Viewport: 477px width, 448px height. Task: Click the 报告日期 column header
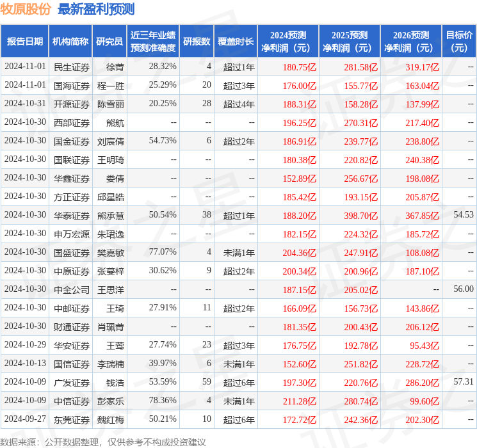tap(24, 41)
